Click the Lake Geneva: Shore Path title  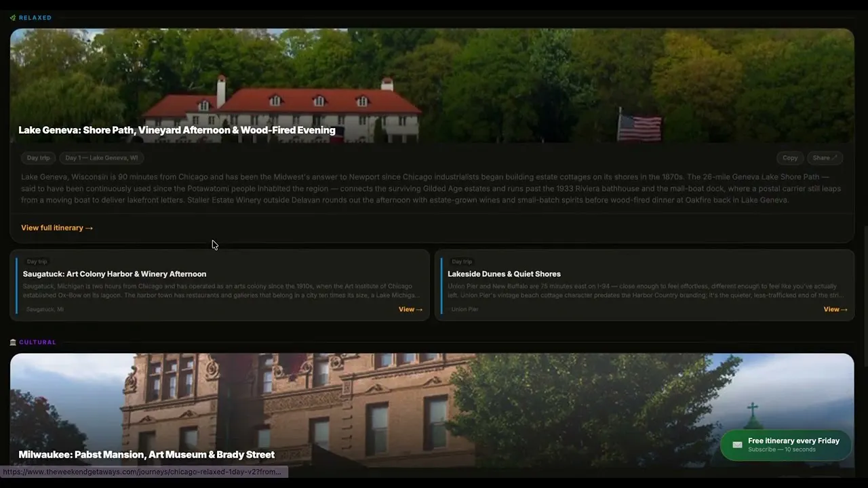pos(177,130)
